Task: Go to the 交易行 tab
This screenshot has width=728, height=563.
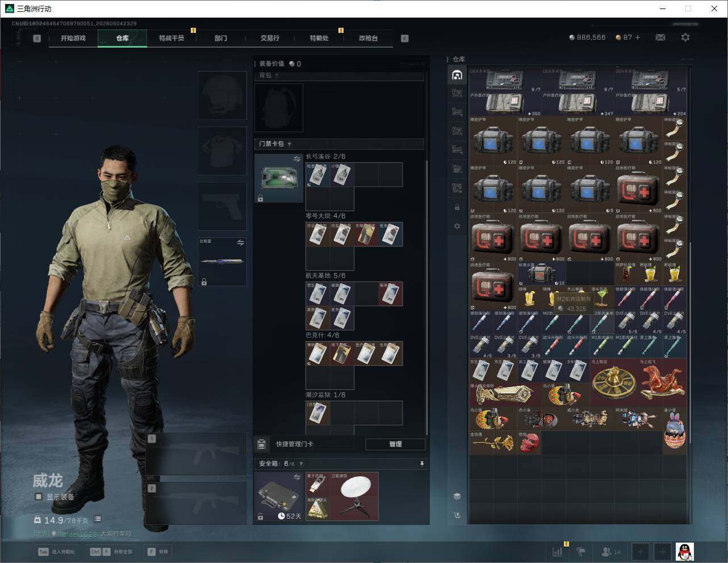Action: [x=270, y=38]
